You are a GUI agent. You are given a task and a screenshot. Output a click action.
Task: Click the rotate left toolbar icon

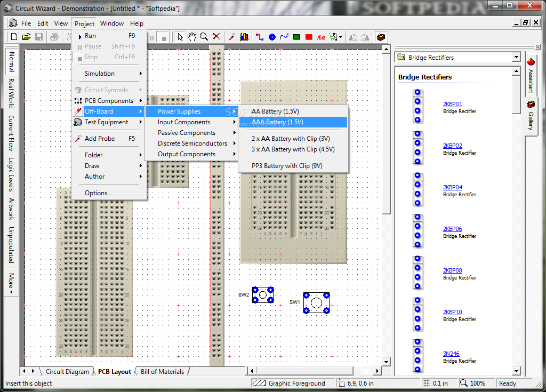[x=353, y=37]
